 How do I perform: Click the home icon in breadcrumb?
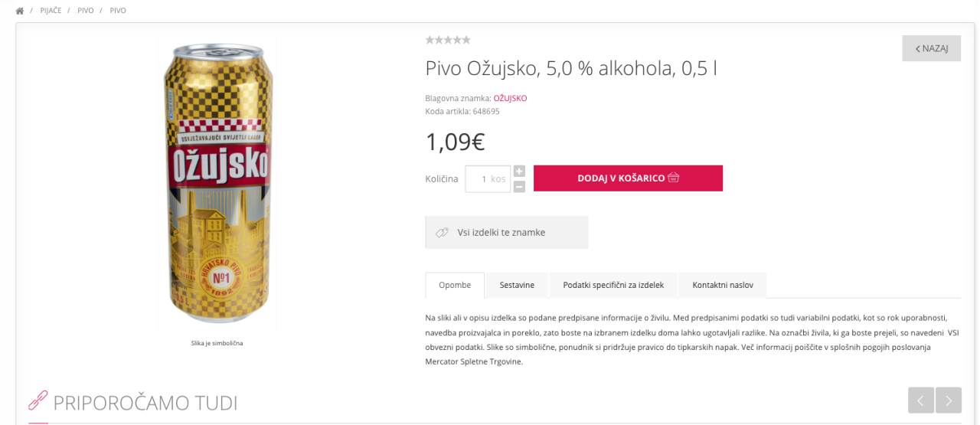tap(20, 11)
